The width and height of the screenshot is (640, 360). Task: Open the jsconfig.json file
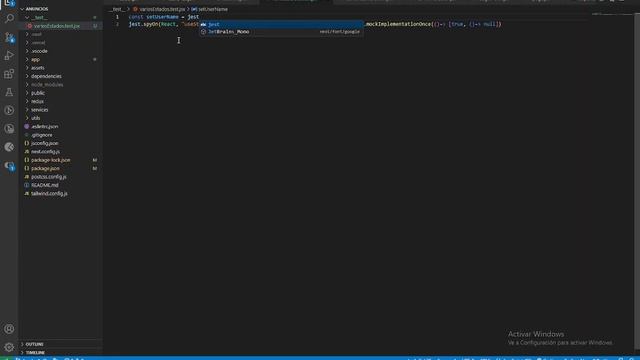pos(44,143)
